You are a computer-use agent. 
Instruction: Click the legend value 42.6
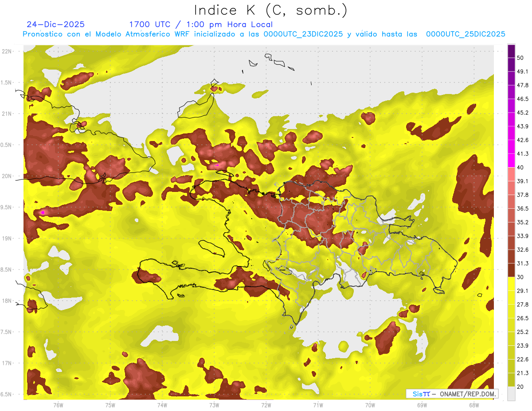point(523,140)
